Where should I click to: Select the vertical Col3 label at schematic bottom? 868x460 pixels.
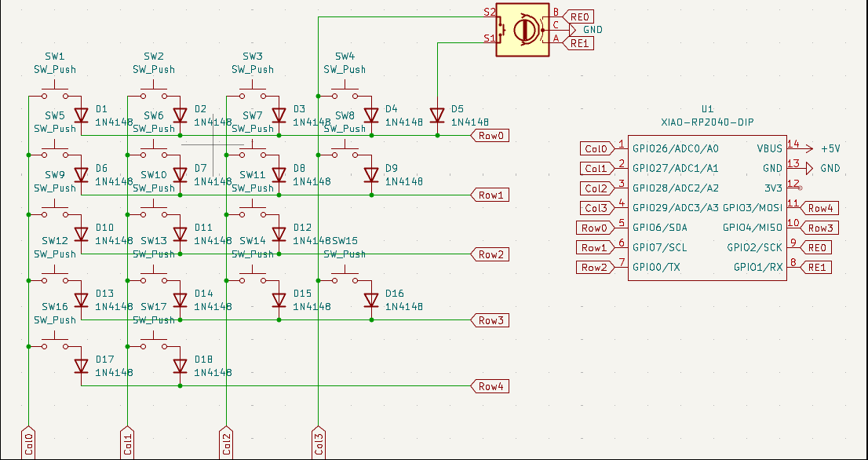tap(319, 444)
